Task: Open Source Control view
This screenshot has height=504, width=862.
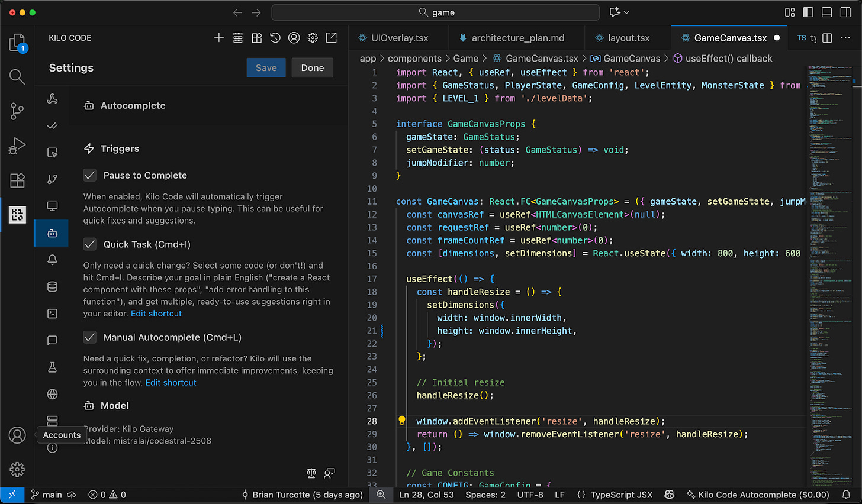Action: point(17,111)
